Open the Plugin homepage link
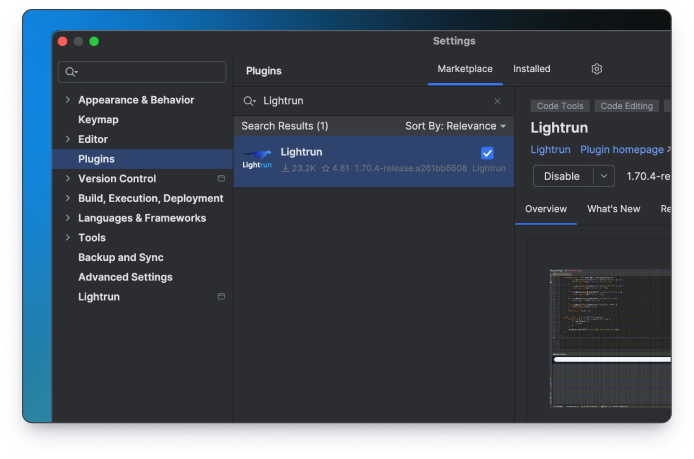Viewport: 694px width, 459px height. [x=622, y=150]
